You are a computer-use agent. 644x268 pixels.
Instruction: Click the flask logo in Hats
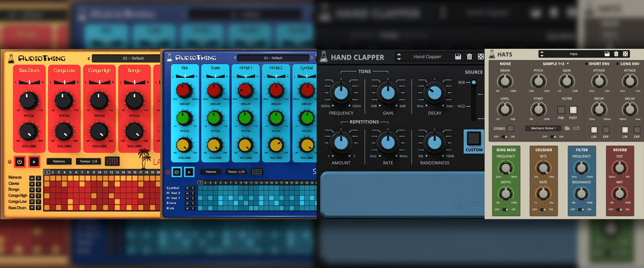tap(491, 54)
